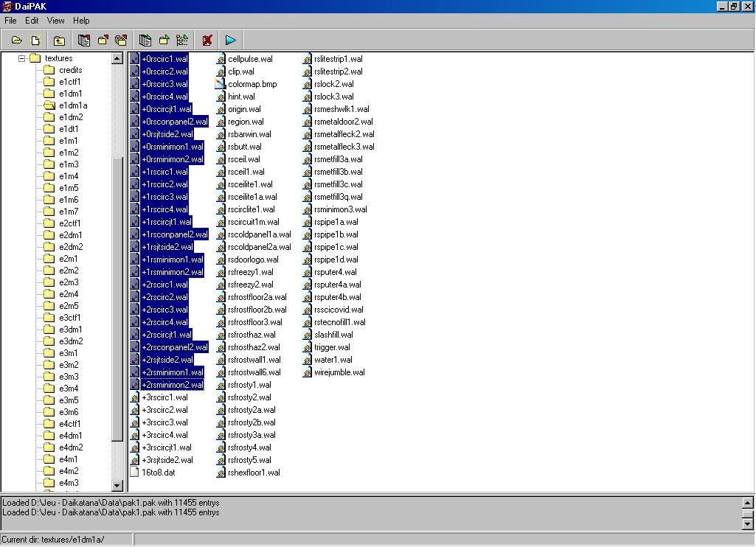Viewport: 756px width, 547px height.
Task: Click the icon beside cellpulse.wal
Action: pyautogui.click(x=221, y=59)
